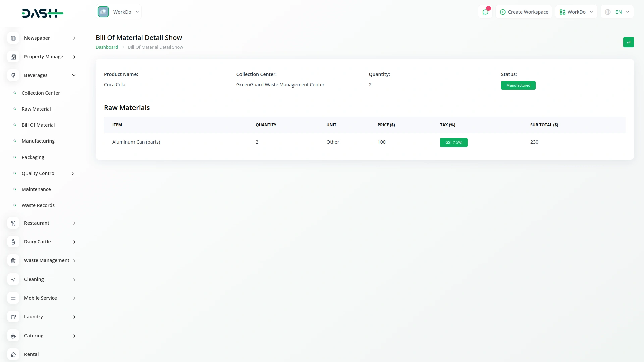Click the SUB TOTAL ($) column header
This screenshot has height=362, width=644.
coord(544,125)
